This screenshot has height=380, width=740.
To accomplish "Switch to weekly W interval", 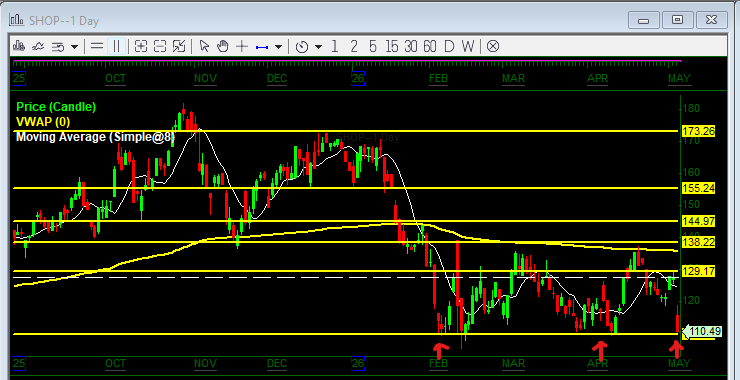I will point(467,46).
